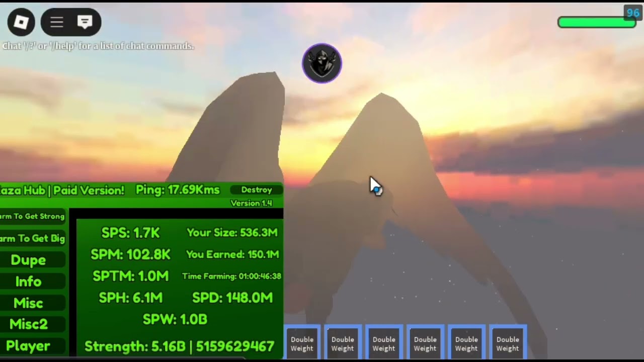The height and width of the screenshot is (362, 644).
Task: Open the Farm To Get Strong tab
Action: pyautogui.click(x=32, y=217)
